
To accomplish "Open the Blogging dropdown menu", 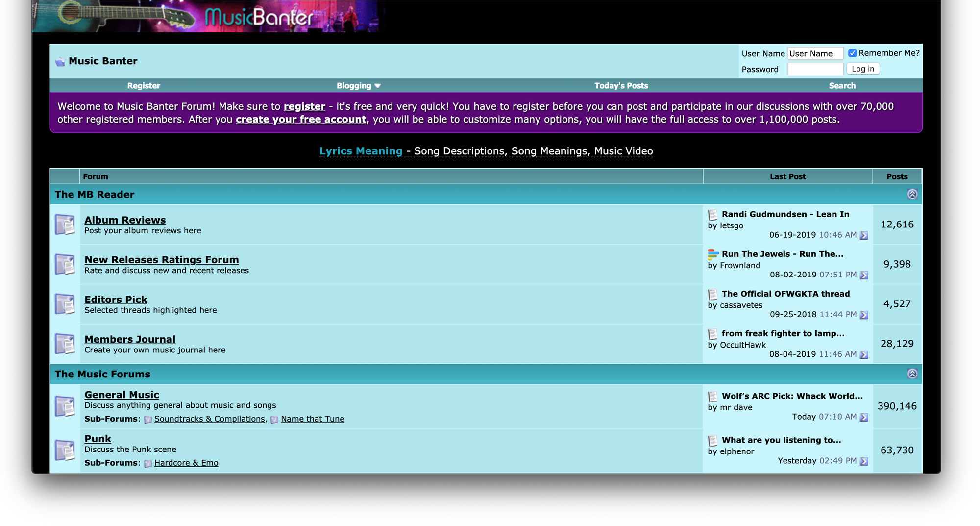I will [x=358, y=86].
